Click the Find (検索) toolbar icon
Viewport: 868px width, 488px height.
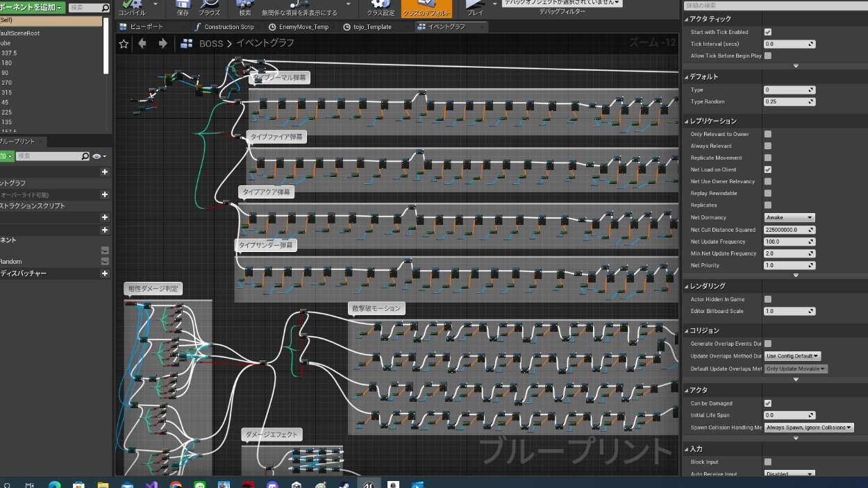(245, 6)
